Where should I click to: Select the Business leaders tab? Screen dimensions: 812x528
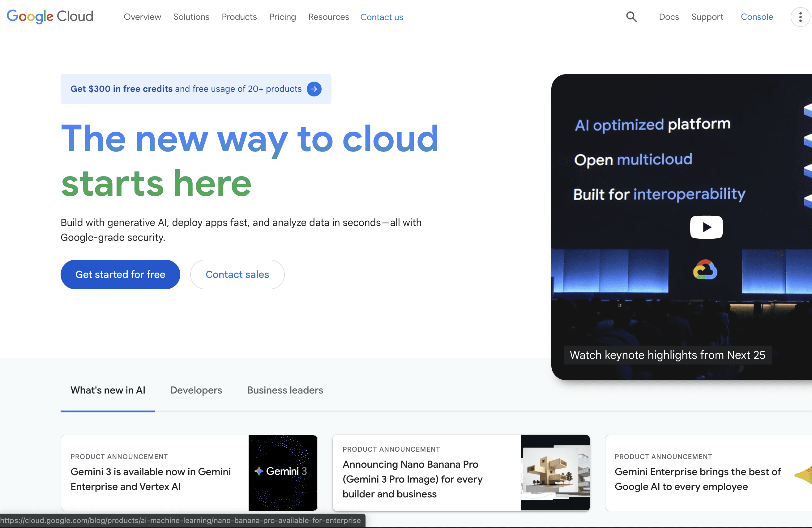click(x=285, y=390)
